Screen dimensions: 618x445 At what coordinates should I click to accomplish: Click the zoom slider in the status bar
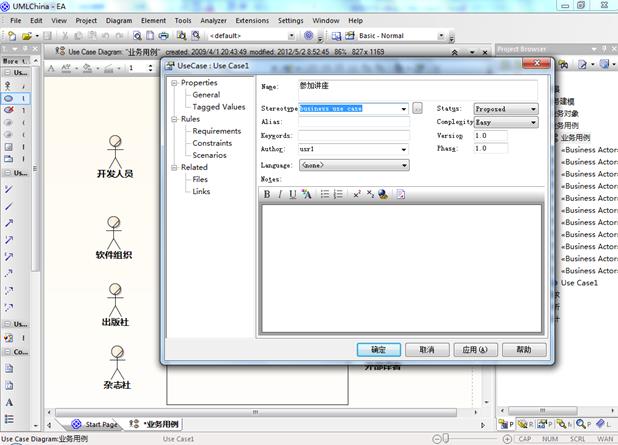point(446,438)
